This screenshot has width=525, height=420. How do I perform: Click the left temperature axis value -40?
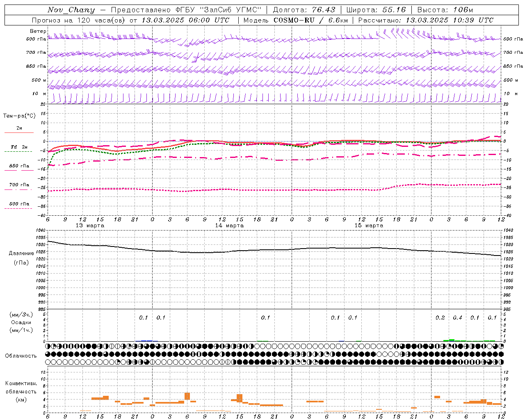coord(42,216)
